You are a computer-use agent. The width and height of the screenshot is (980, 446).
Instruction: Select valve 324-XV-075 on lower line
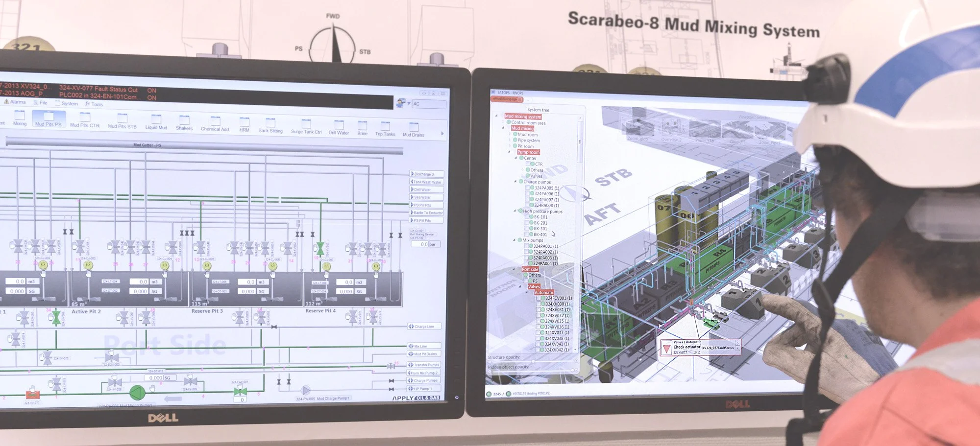point(48,357)
